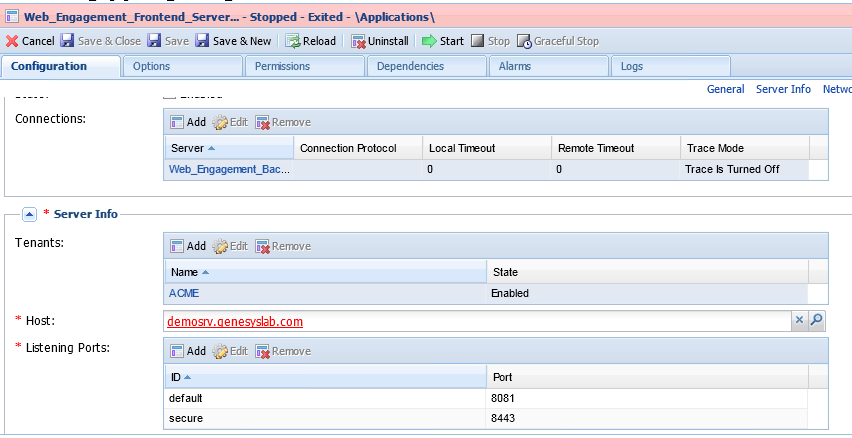Click the Stop toolbar button
This screenshot has width=852, height=438.
click(490, 41)
